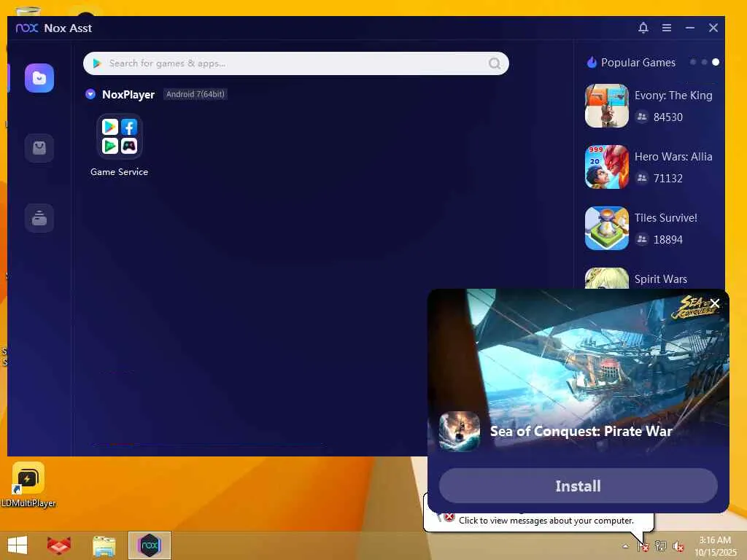Open the Nox Asst hamburger menu

click(x=667, y=28)
